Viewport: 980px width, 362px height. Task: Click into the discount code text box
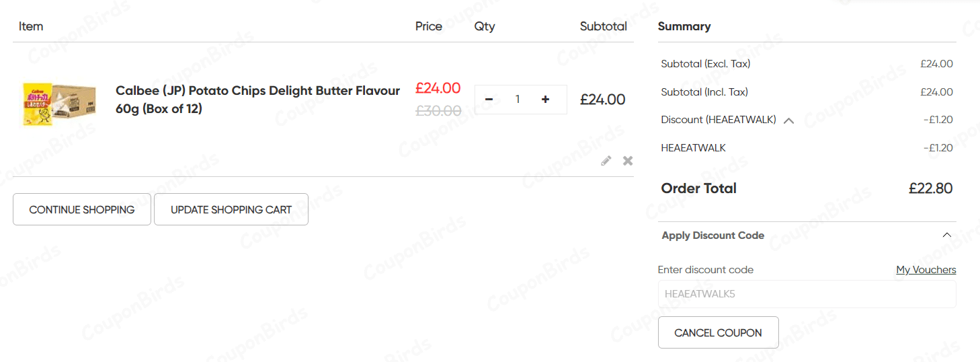point(807,294)
